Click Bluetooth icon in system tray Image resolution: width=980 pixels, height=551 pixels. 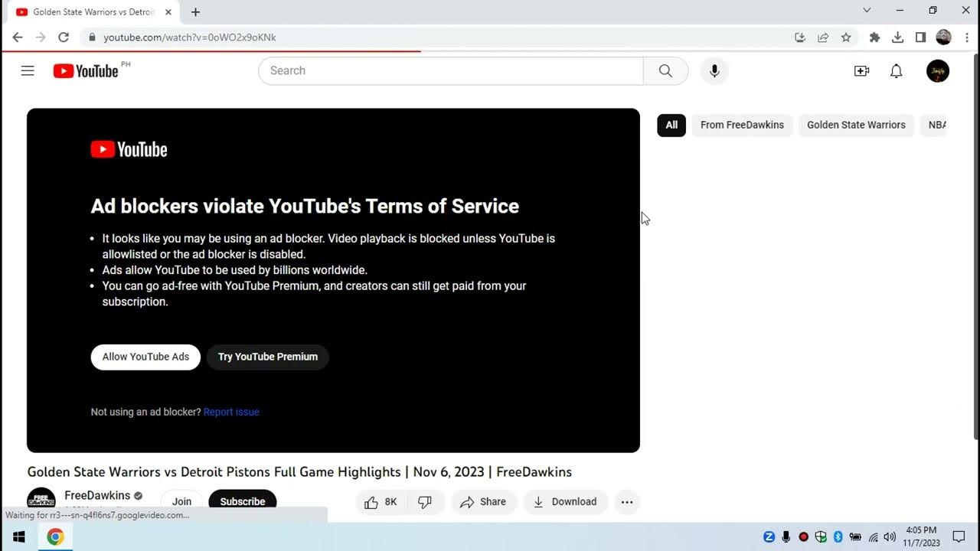click(x=838, y=536)
